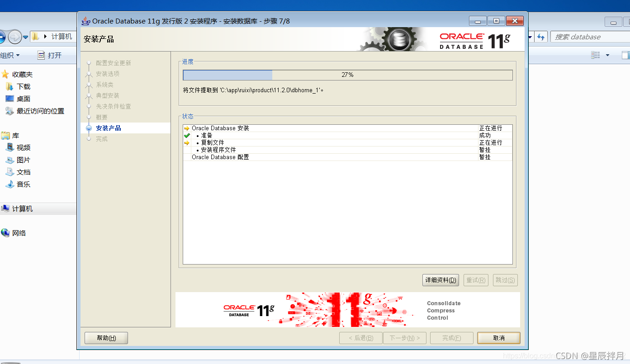The image size is (630, 364).
Task: Open 最近访问的位置 in Explorer sidebar
Action: coord(40,111)
